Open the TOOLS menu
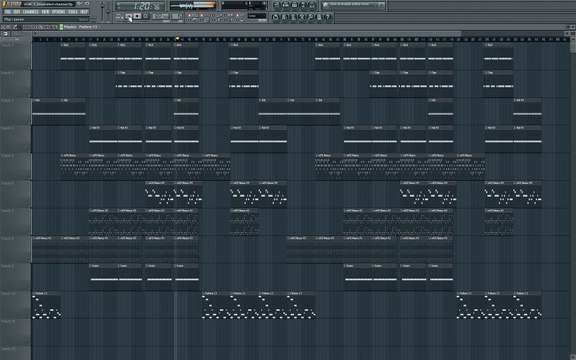 coord(73,12)
